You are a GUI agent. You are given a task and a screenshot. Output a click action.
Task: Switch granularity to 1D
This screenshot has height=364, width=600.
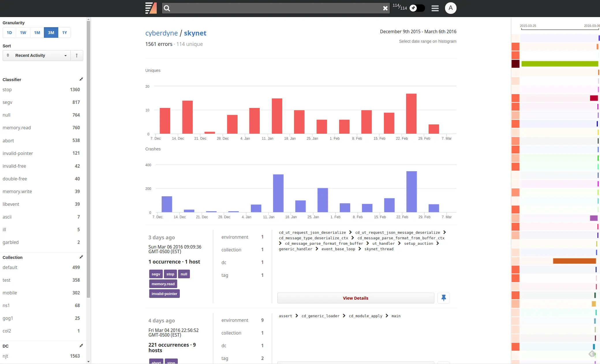[x=9, y=32]
